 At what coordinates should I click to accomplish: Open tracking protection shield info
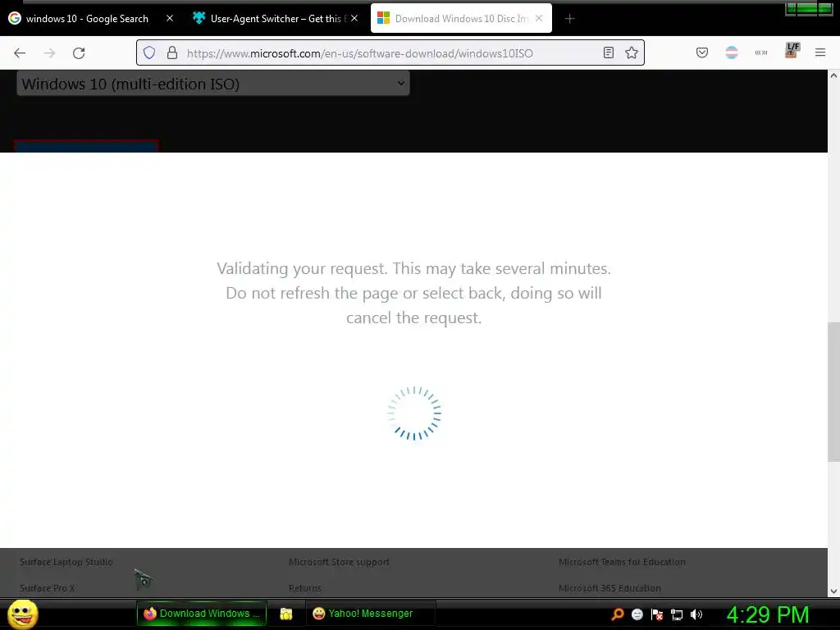149,52
